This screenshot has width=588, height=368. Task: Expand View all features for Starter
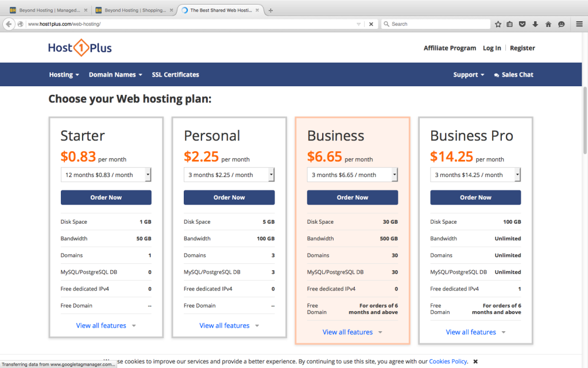(106, 325)
